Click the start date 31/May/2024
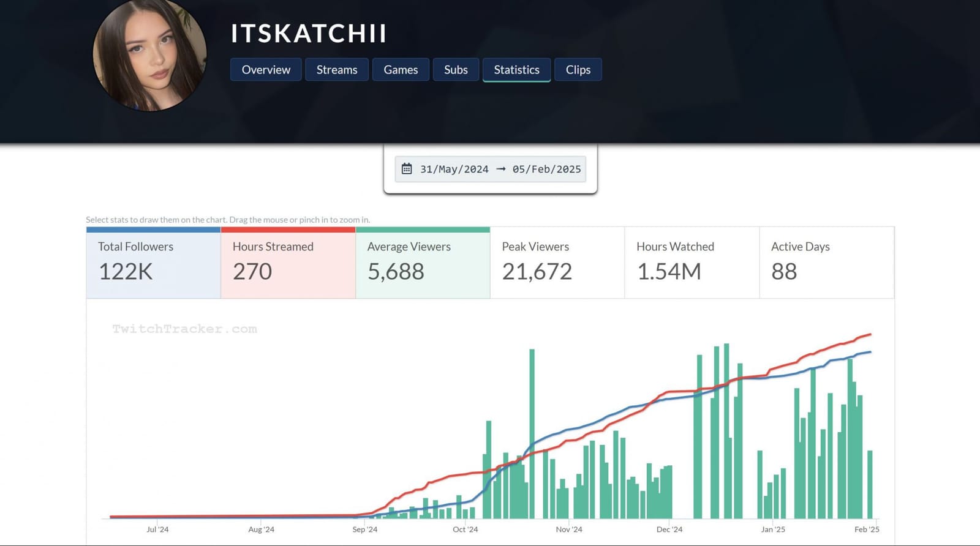 click(454, 170)
